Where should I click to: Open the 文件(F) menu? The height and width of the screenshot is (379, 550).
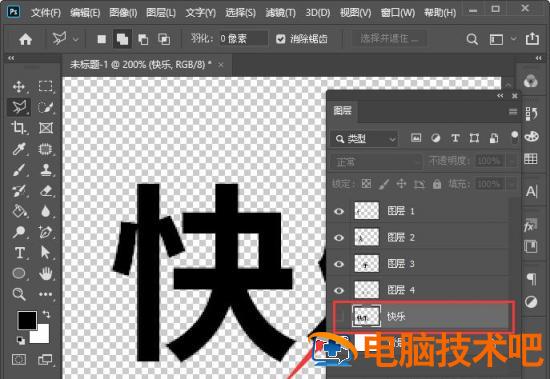click(x=46, y=13)
